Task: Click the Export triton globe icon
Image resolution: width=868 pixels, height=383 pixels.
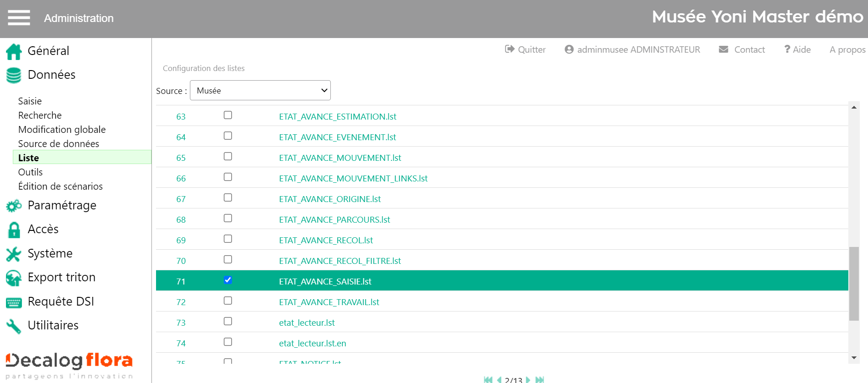Action: click(14, 278)
